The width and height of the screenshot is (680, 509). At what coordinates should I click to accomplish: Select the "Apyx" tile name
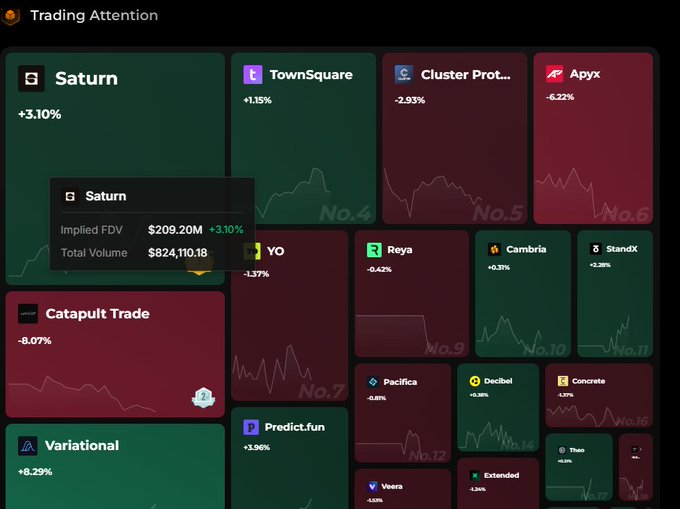[x=585, y=74]
